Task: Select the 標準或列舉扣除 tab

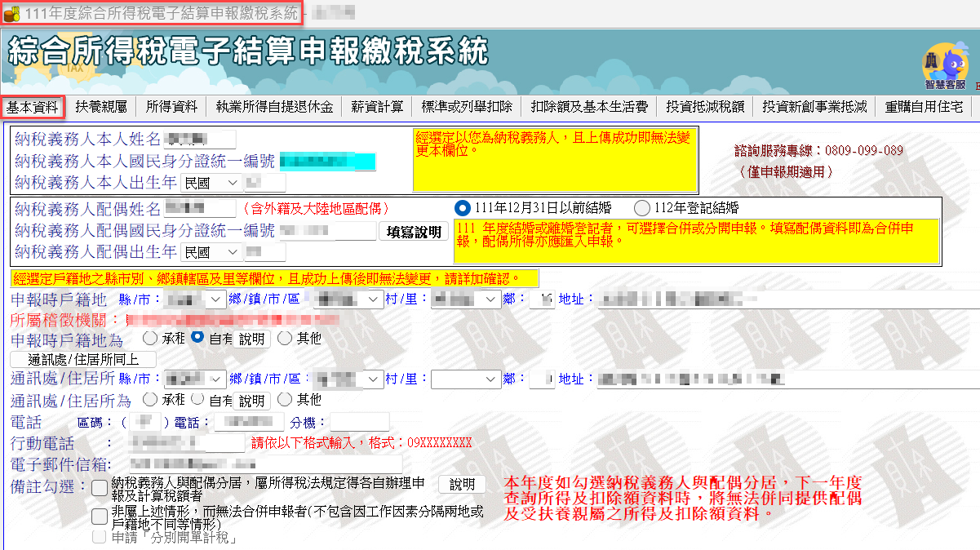Action: [467, 107]
